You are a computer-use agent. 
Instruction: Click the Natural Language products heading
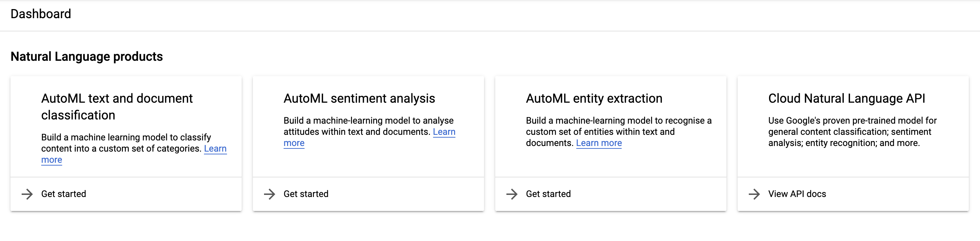87,56
